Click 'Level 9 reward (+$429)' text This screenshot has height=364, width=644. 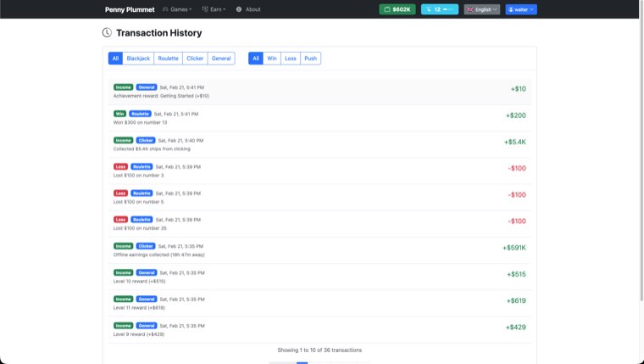139,334
